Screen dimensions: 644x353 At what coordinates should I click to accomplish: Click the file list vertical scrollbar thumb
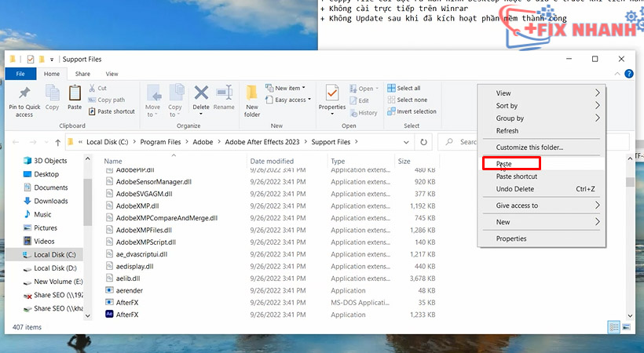pyautogui.click(x=630, y=182)
